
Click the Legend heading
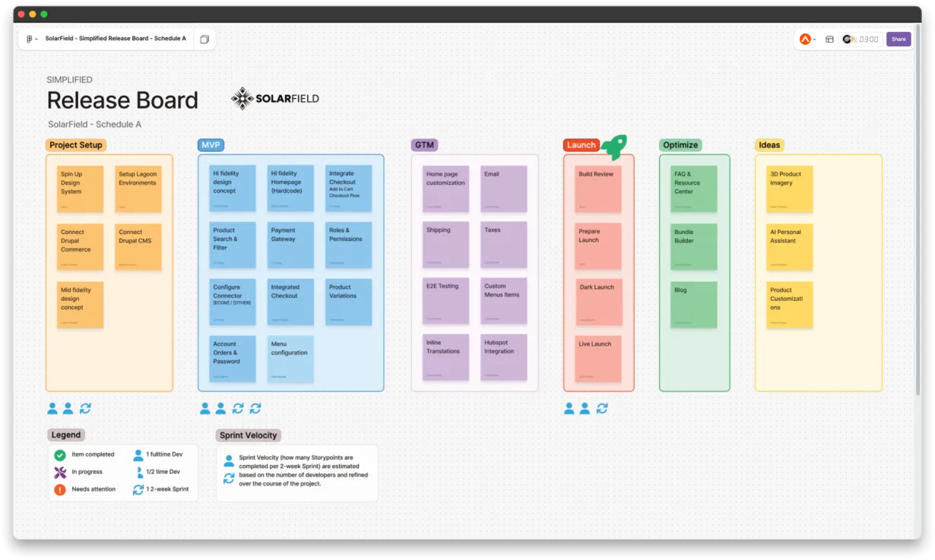(66, 435)
